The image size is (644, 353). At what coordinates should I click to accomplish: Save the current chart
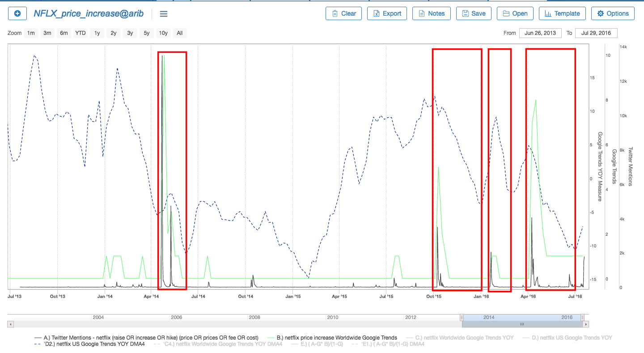coord(474,13)
